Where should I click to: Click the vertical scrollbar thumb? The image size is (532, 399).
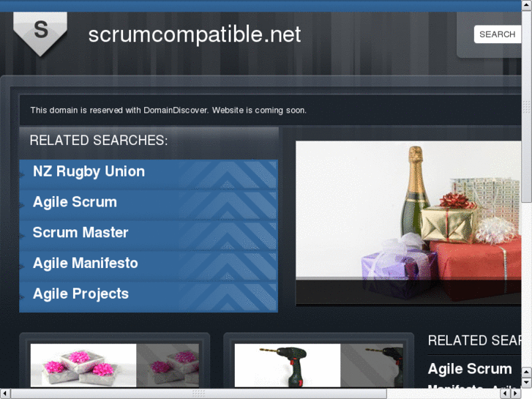tap(527, 107)
